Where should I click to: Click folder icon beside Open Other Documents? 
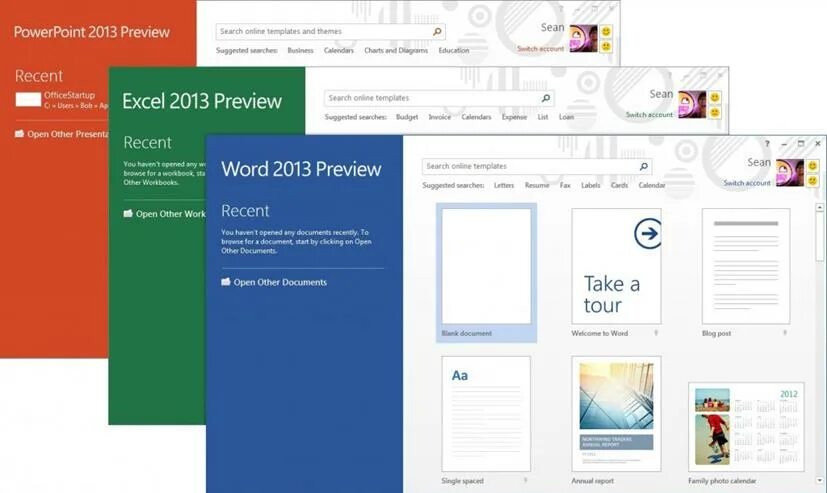pos(226,282)
